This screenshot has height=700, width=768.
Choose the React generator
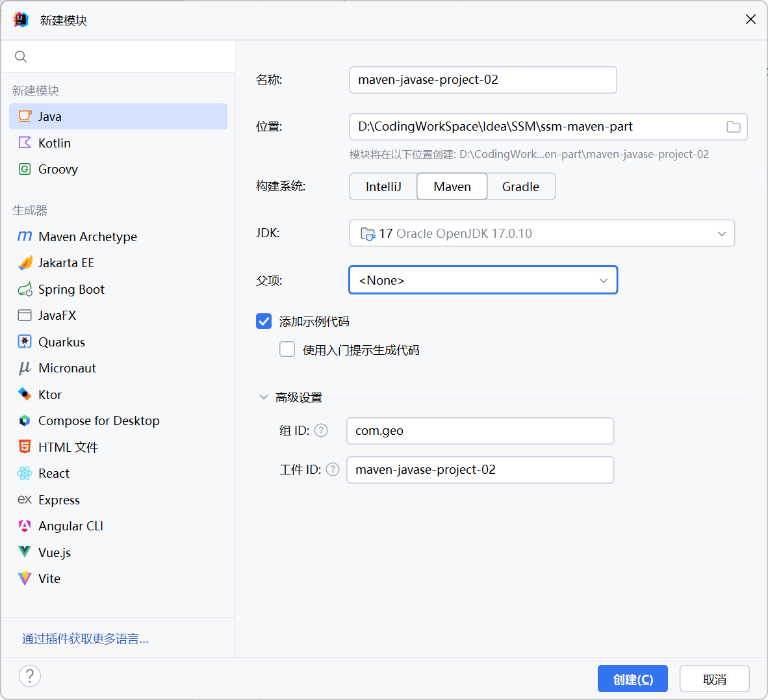point(118,473)
